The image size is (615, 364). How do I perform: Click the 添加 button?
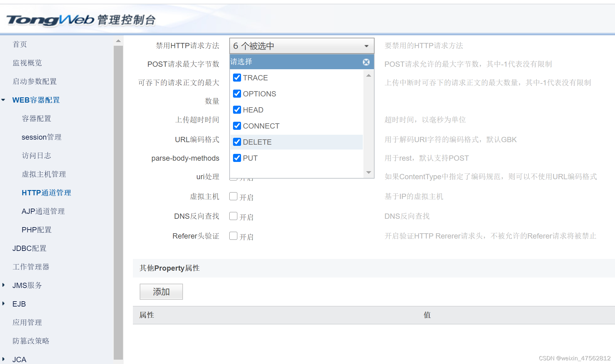[161, 292]
